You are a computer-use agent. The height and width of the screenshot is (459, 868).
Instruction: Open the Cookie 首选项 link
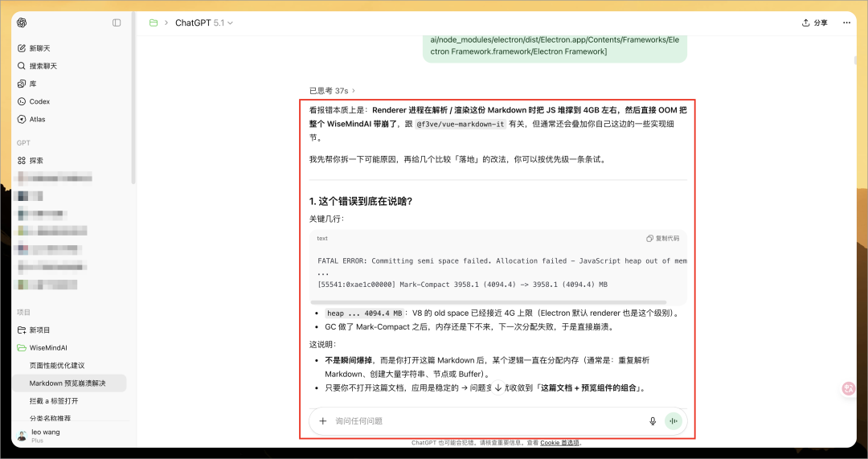[x=559, y=443]
